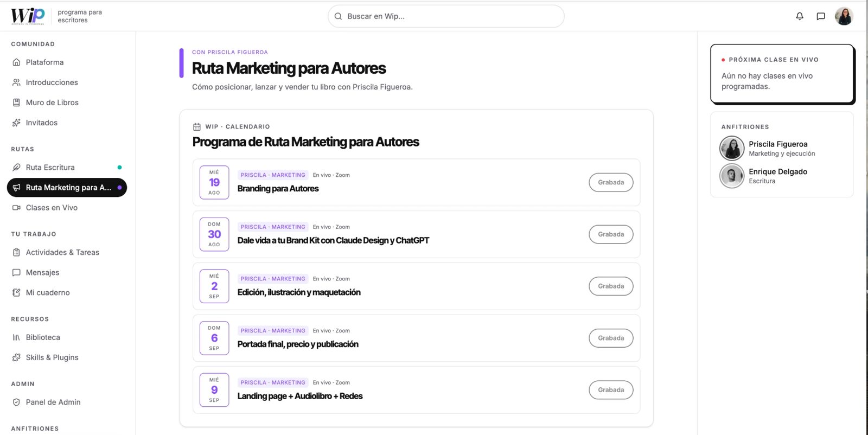This screenshot has width=868, height=435.
Task: Click the Skills & Plugins puzzle icon
Action: pyautogui.click(x=16, y=357)
